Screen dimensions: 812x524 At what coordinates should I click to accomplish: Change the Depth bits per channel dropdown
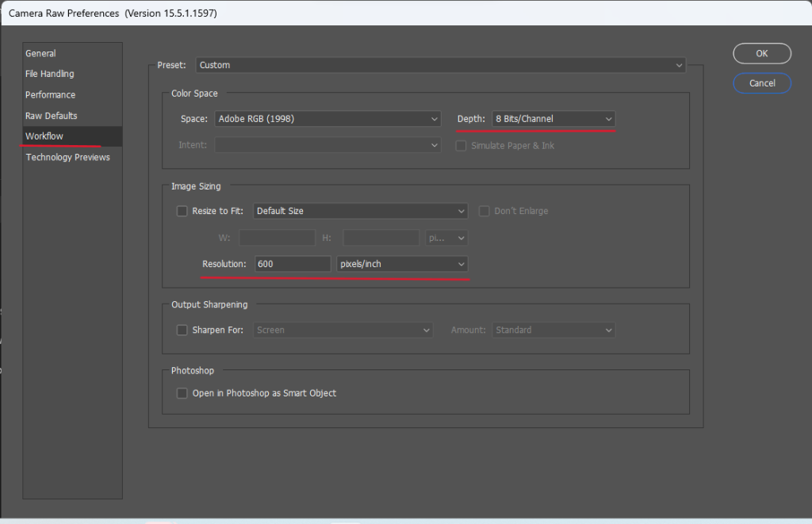(553, 119)
